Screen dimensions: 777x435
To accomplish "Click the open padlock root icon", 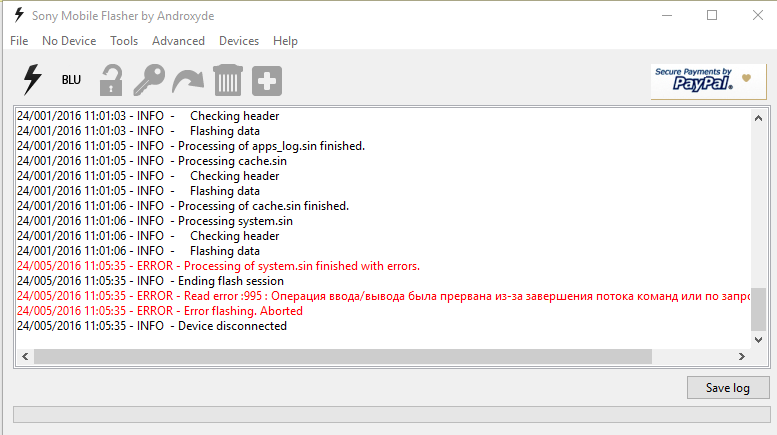I will coord(111,80).
